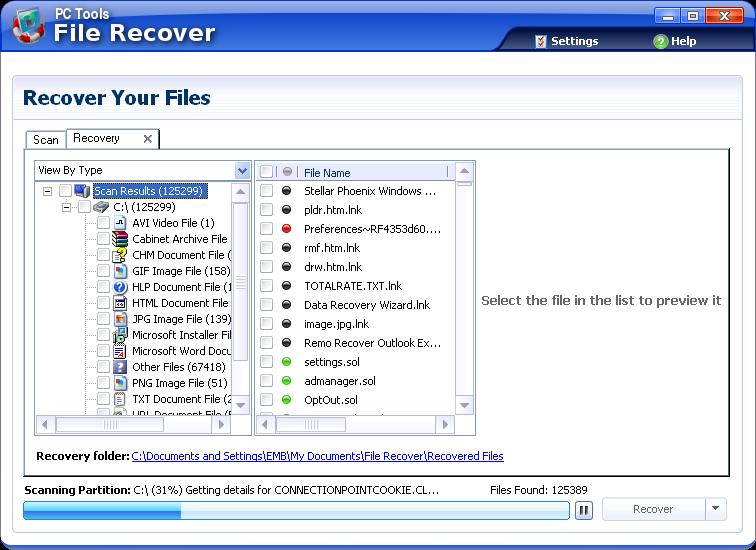Viewport: 756px width, 550px height.
Task: Click the scan progress bar
Action: click(x=296, y=510)
